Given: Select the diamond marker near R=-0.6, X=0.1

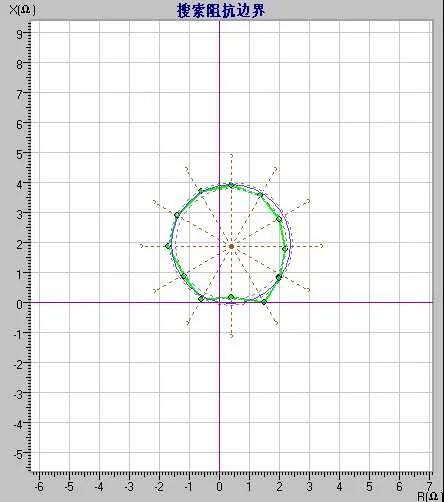Looking at the screenshot, I should 201,298.
